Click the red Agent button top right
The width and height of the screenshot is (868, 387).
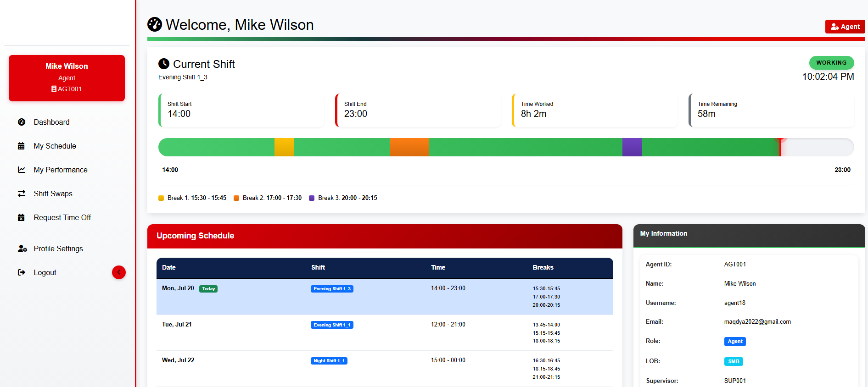[845, 27]
